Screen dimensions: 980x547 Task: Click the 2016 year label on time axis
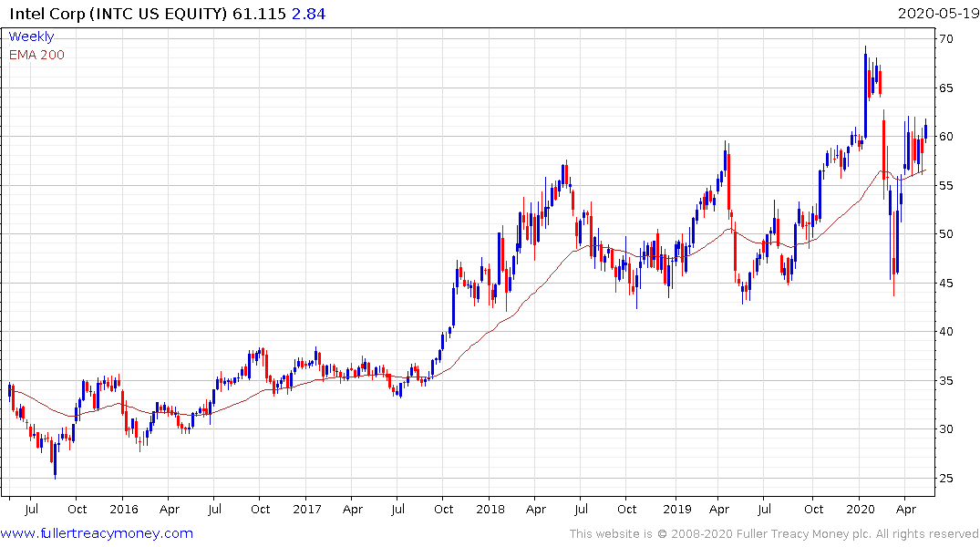click(x=124, y=509)
